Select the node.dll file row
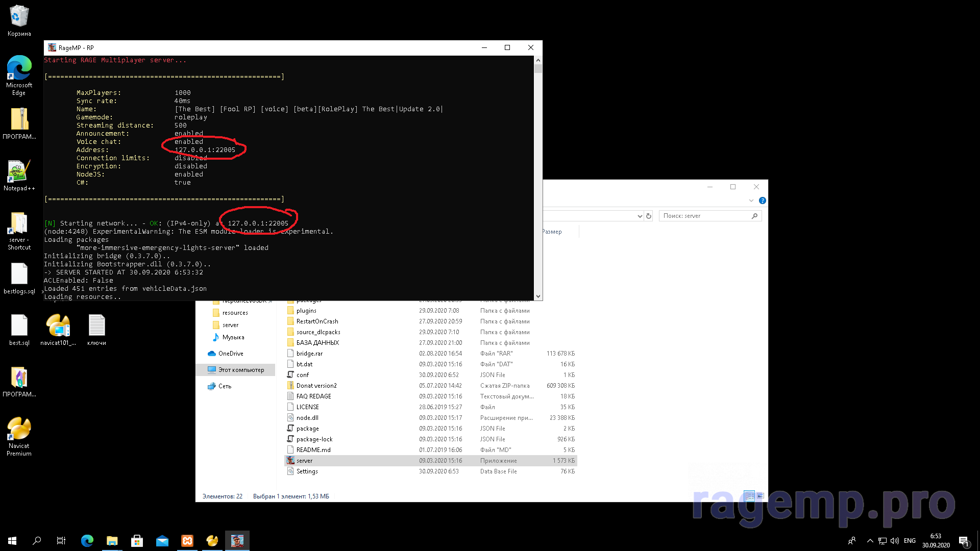This screenshot has height=551, width=980. pyautogui.click(x=431, y=418)
